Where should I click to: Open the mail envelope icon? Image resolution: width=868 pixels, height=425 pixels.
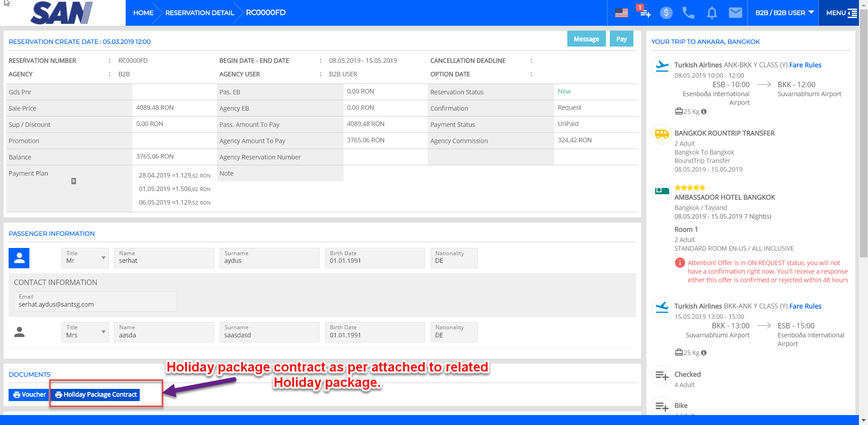point(735,13)
